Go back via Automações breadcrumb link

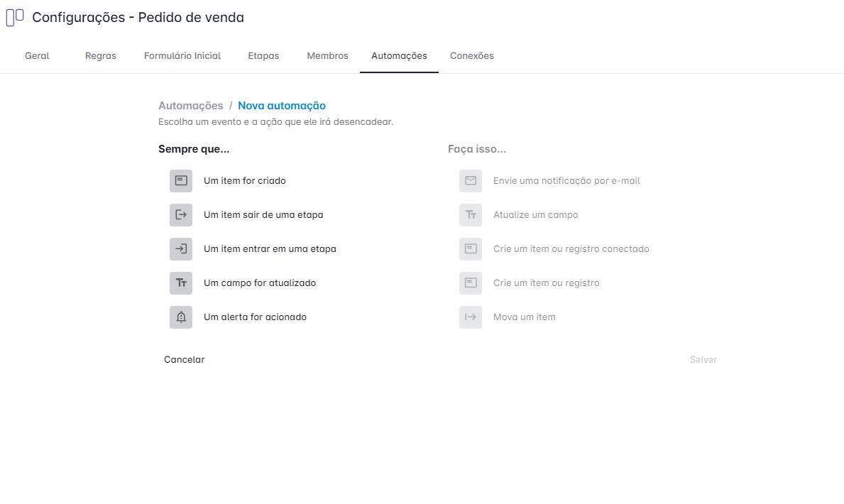pos(190,106)
